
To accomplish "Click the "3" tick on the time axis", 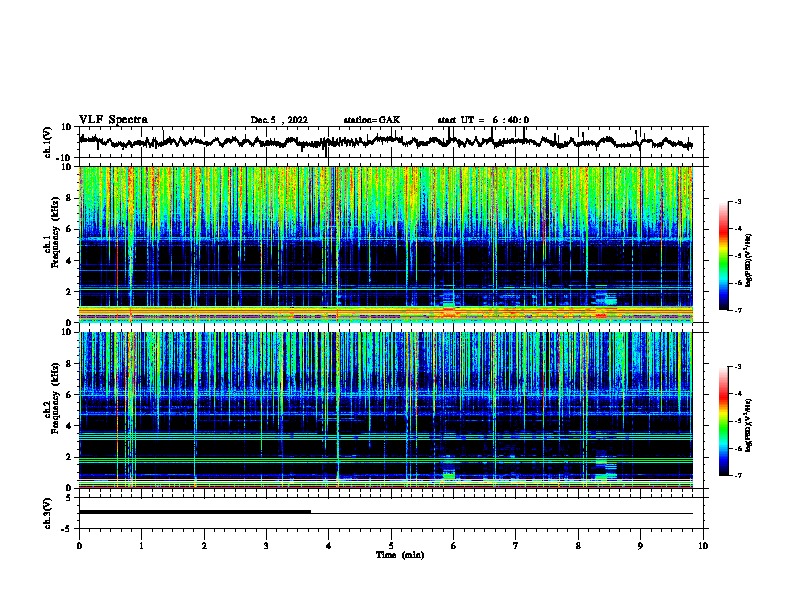I will [266, 546].
